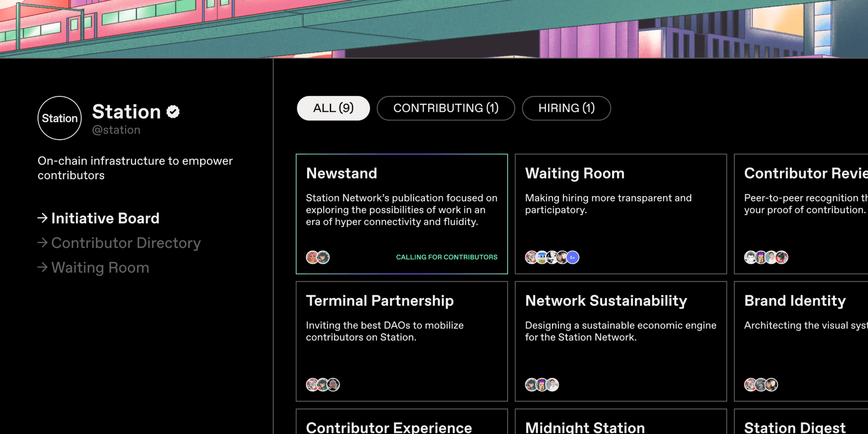Screen dimensions: 868x434
Task: Click the Inviting the best DAOs description
Action: click(x=385, y=331)
